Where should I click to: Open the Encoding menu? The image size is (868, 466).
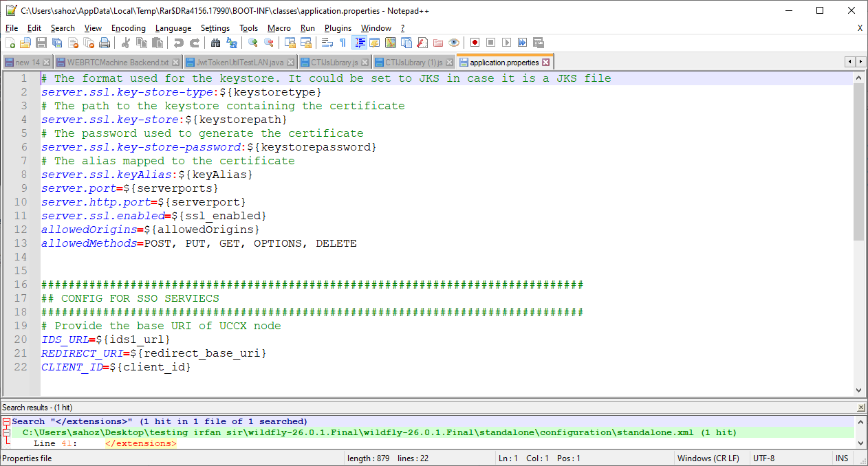coord(129,28)
